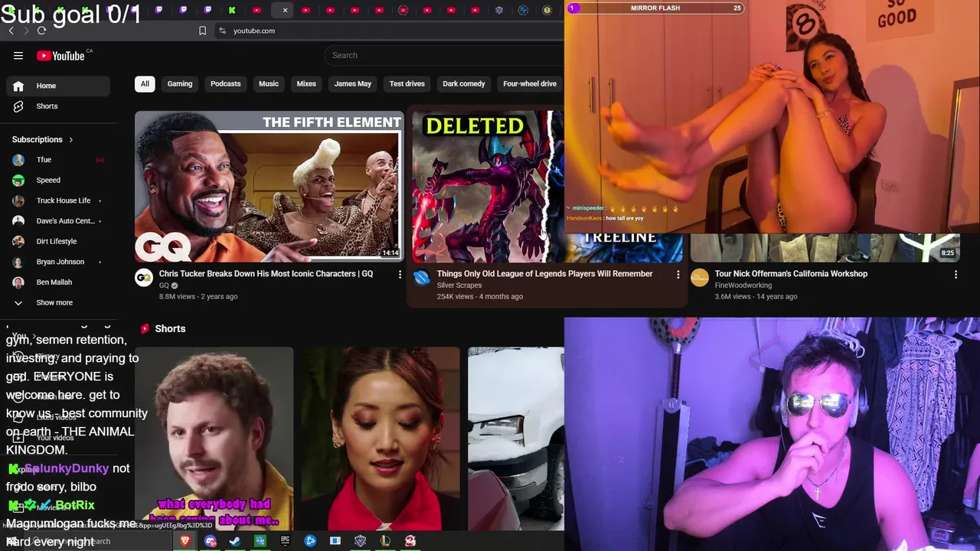This screenshot has height=551, width=980.
Task: Open the YouTube hamburger guide menu
Action: 18,55
